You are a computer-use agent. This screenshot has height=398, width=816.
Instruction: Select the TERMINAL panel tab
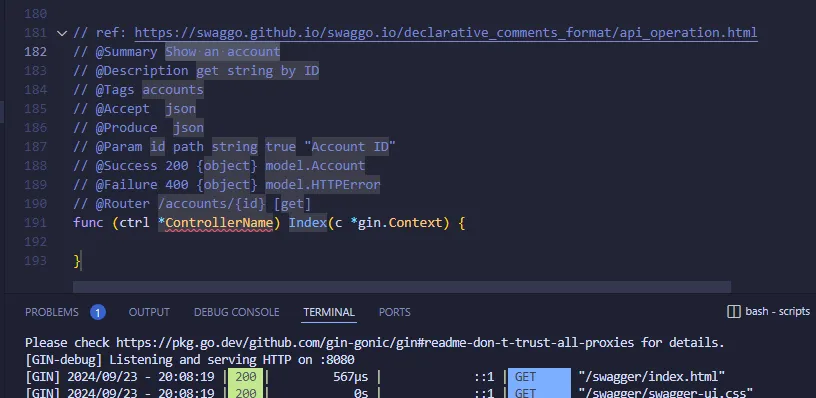click(329, 312)
